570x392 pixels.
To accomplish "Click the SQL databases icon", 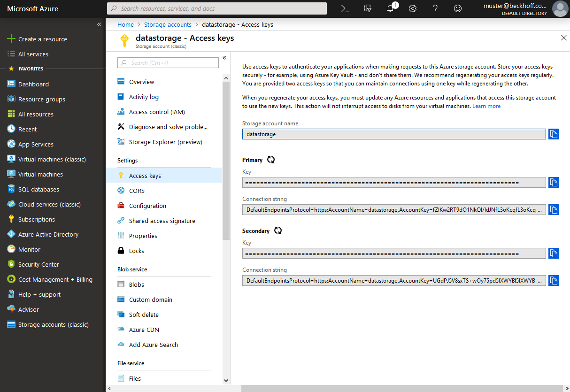I will tap(11, 189).
